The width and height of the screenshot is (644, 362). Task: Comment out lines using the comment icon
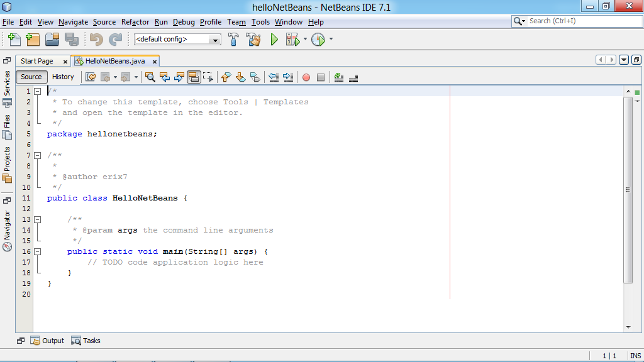coord(340,77)
